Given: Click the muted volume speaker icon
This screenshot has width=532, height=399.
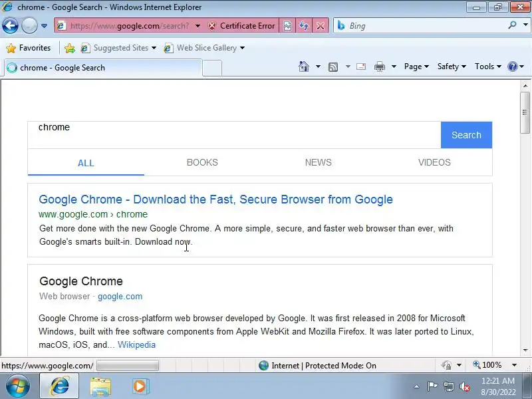Looking at the screenshot, I should click(x=465, y=386).
